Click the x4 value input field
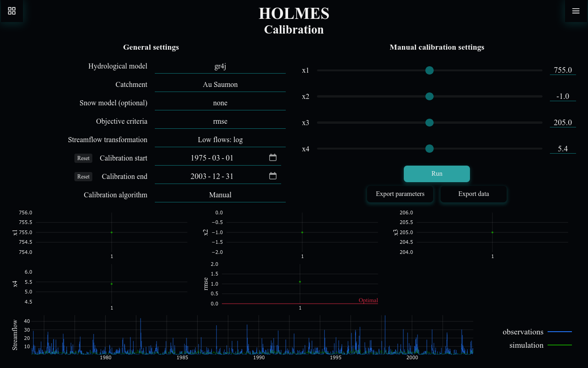The height and width of the screenshot is (368, 588). (562, 149)
